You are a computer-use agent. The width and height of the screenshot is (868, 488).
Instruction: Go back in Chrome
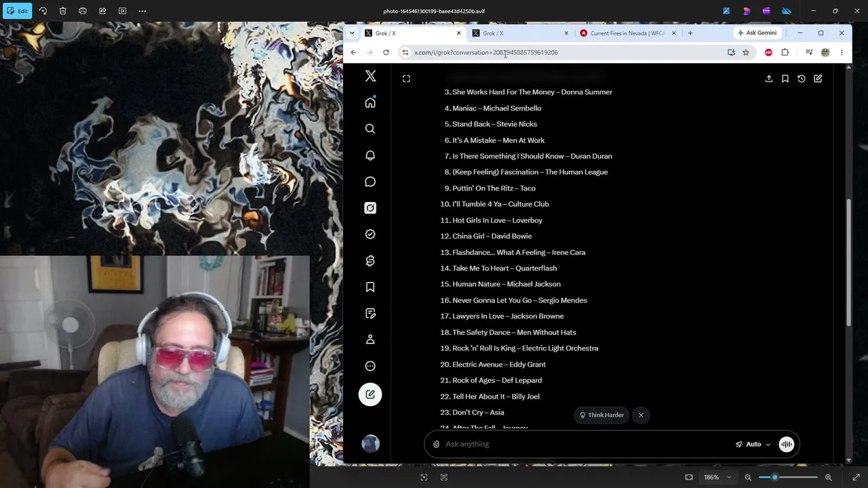click(353, 52)
